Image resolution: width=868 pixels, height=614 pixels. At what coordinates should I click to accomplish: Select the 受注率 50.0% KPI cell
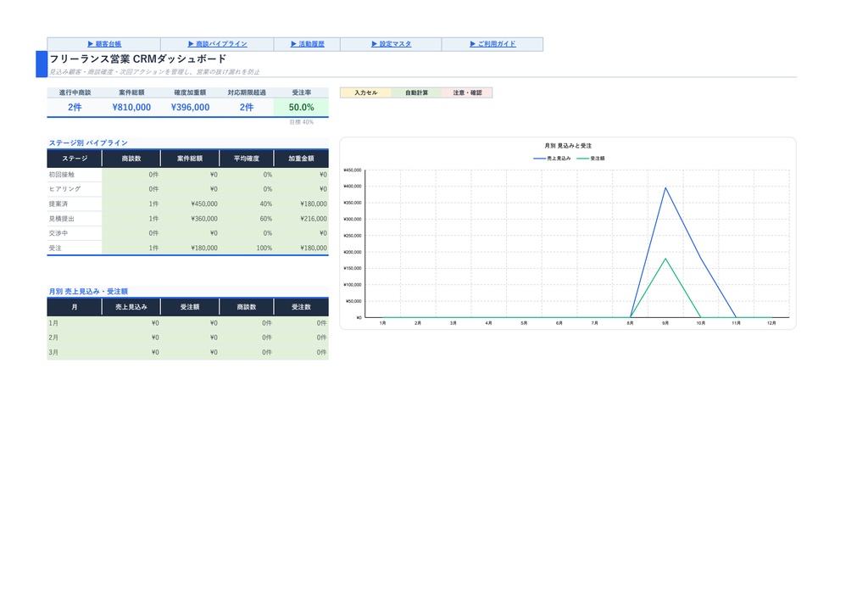(x=301, y=108)
